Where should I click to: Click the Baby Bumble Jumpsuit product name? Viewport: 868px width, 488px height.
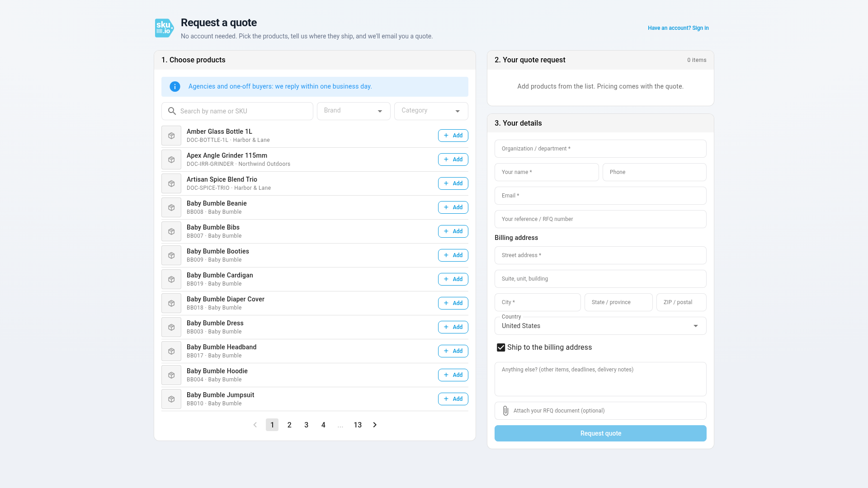220,395
